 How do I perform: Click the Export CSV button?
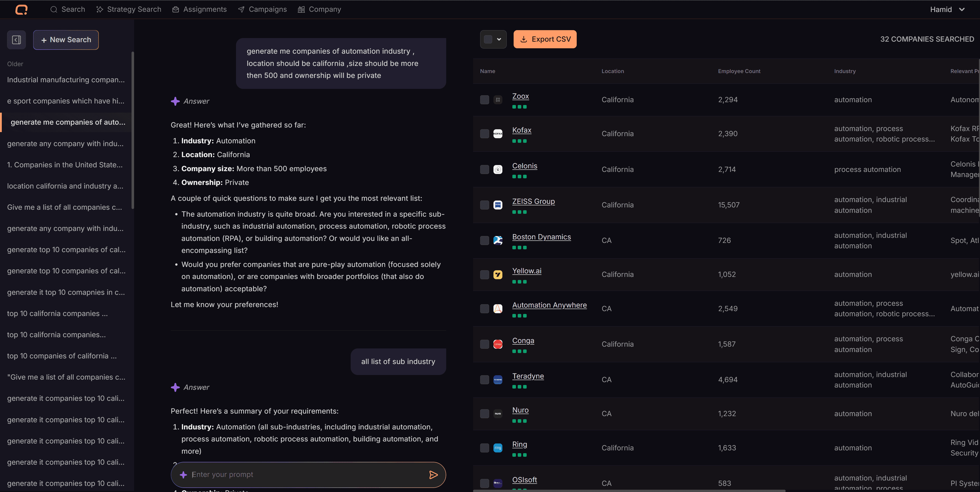coord(545,39)
